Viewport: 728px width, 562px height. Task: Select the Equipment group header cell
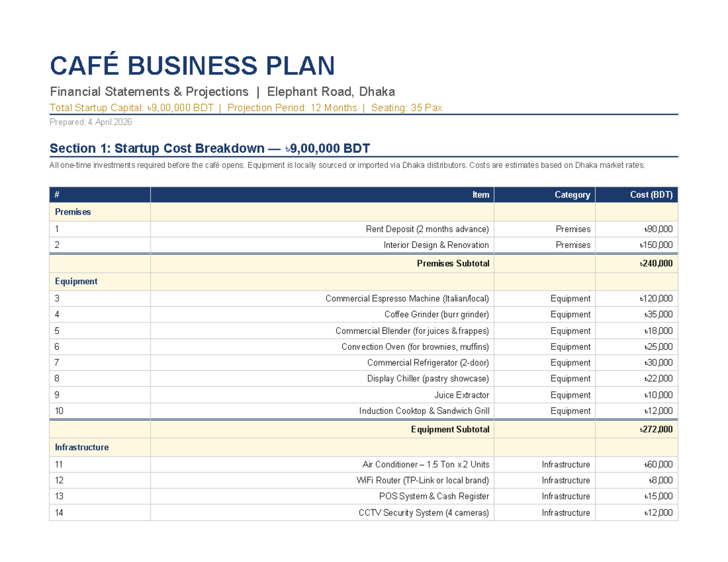(99, 282)
